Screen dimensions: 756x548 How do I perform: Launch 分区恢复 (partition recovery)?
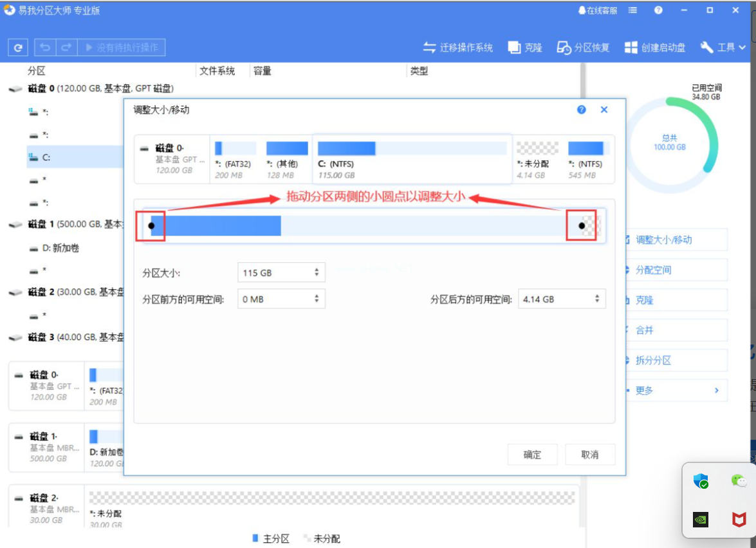(x=583, y=48)
